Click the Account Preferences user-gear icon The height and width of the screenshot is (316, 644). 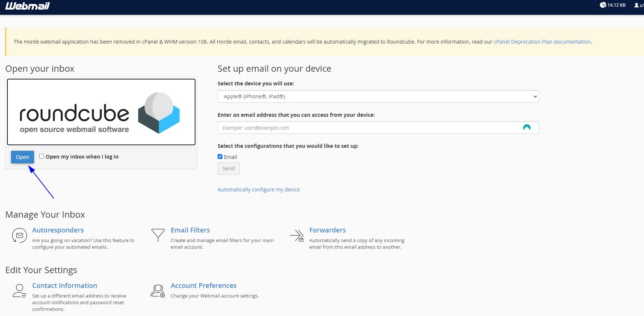tap(158, 291)
